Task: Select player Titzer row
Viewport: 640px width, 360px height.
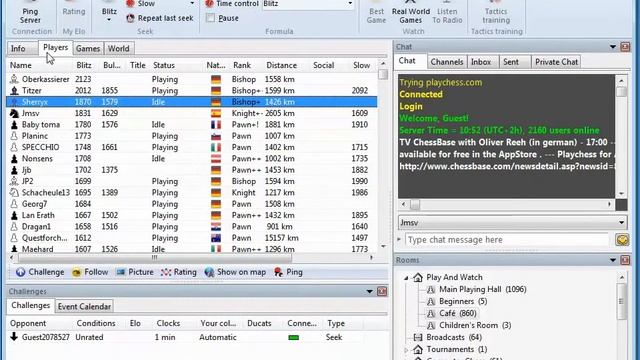Action: [x=192, y=91]
